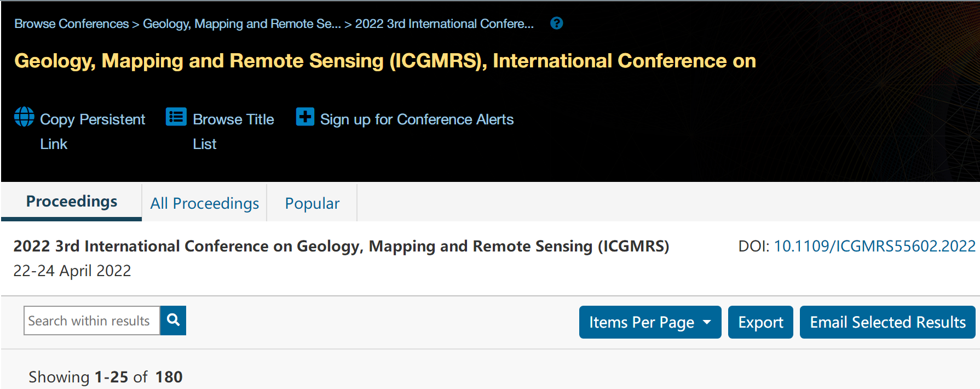
Task: Click the blue help question mark icon
Action: 556,24
